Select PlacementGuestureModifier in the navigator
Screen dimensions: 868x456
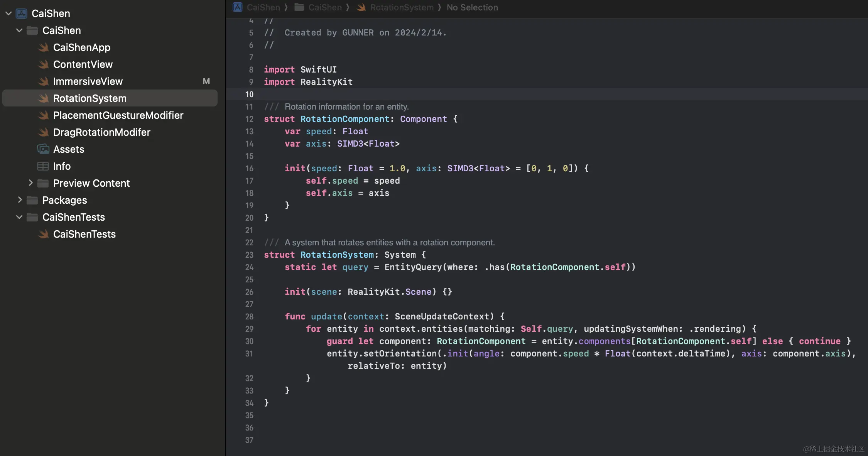click(118, 115)
